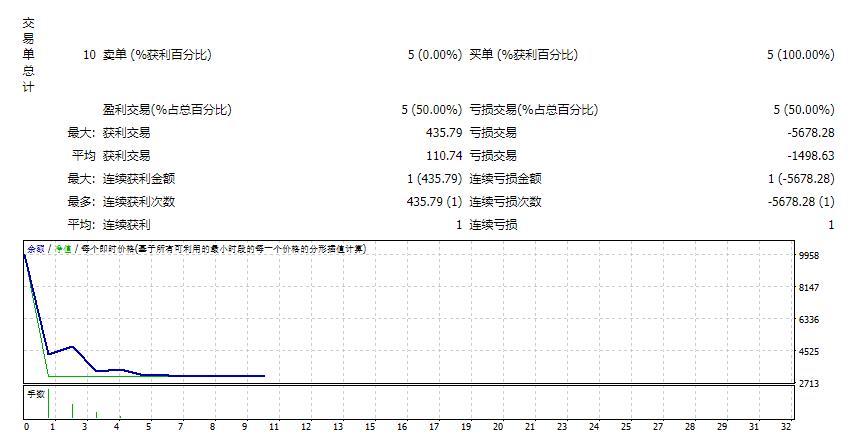Select the 5 (50.00%) value beside 盈利交易
The image size is (859, 439).
[x=432, y=110]
